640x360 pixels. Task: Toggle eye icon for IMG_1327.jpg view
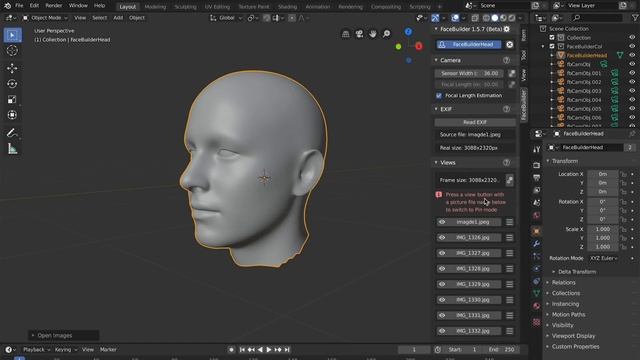442,253
